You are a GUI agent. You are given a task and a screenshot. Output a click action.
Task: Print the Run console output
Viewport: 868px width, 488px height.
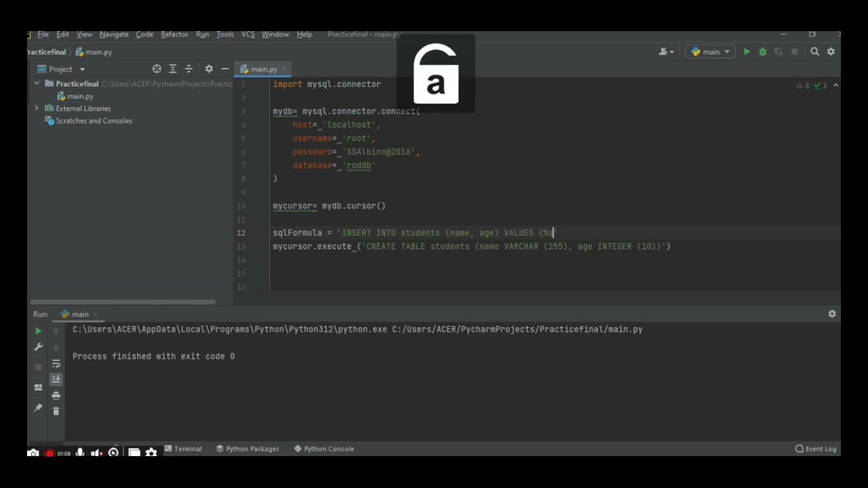[x=56, y=395]
